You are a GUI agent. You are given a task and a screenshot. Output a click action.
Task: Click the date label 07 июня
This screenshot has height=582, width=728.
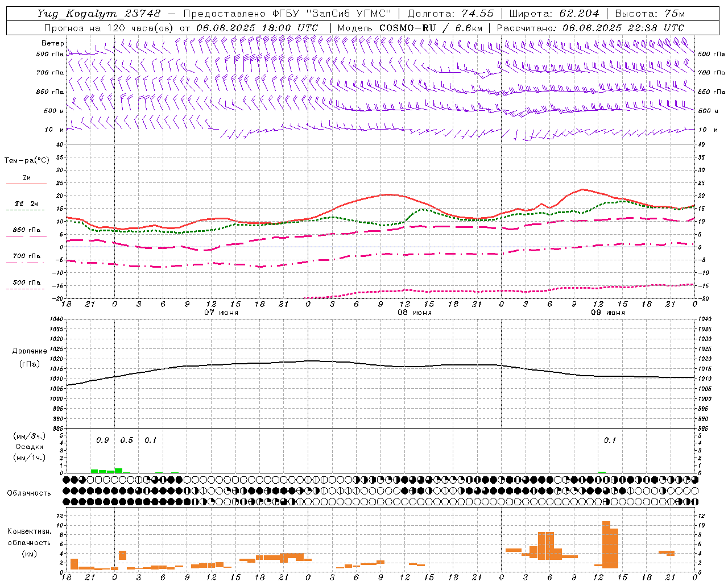pyautogui.click(x=221, y=313)
